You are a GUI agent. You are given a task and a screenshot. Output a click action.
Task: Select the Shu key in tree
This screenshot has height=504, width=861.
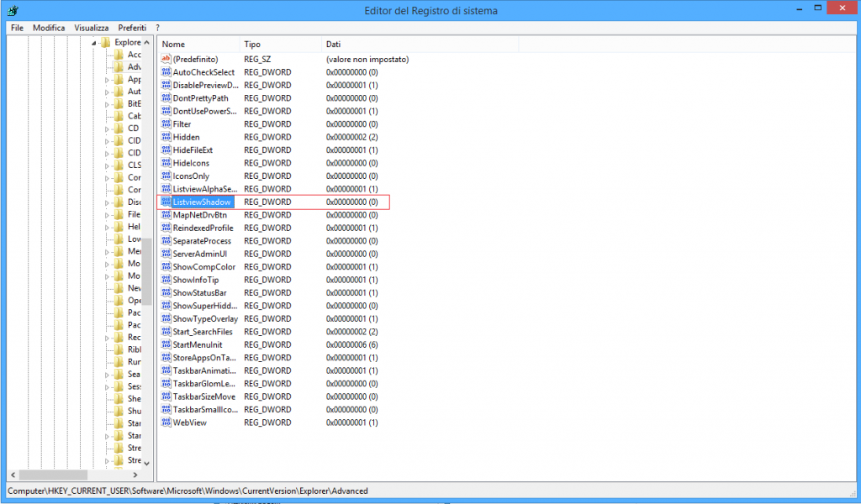point(134,411)
